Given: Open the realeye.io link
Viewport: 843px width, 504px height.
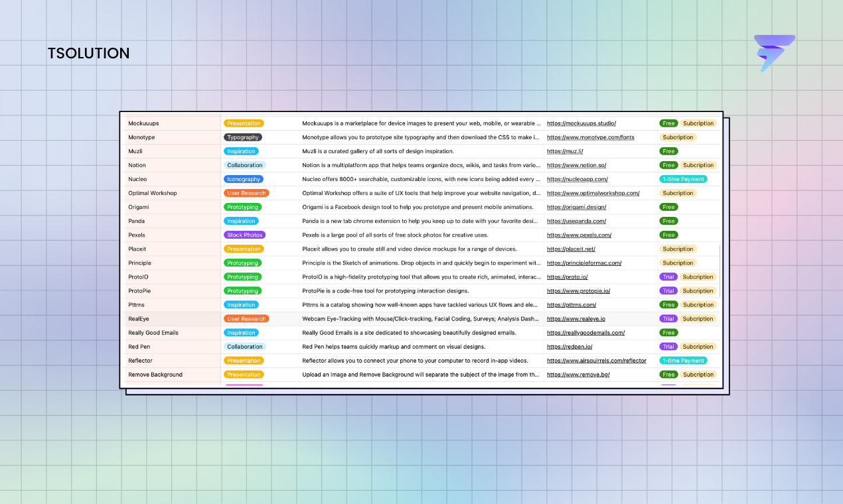Looking at the screenshot, I should (576, 318).
